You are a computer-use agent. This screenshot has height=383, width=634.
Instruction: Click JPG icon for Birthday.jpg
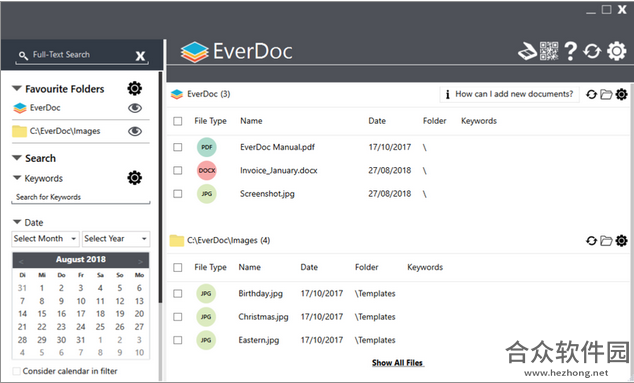[206, 294]
